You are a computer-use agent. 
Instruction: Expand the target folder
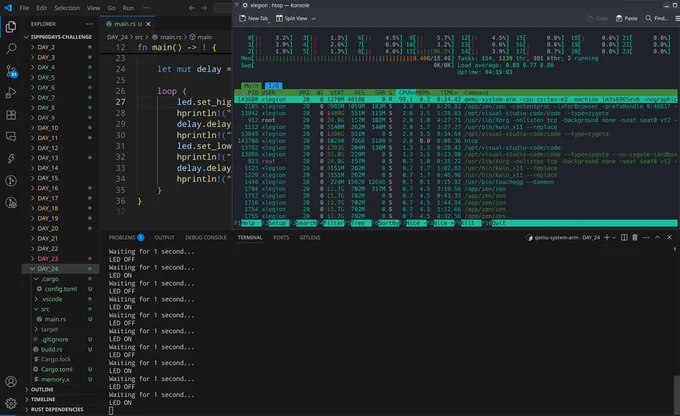61,329
